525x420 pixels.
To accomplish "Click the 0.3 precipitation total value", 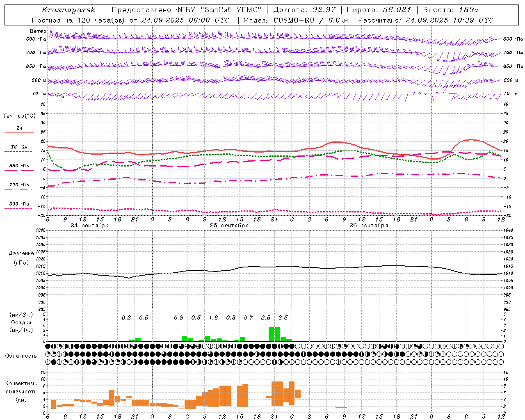I will 231,317.
